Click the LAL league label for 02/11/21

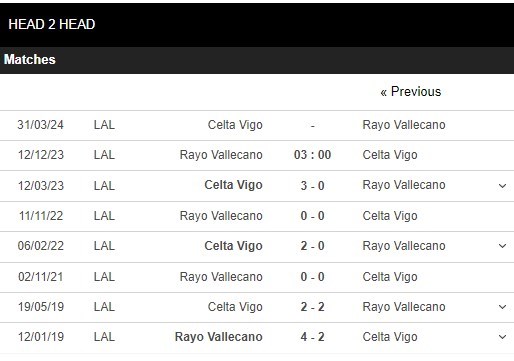coord(104,277)
